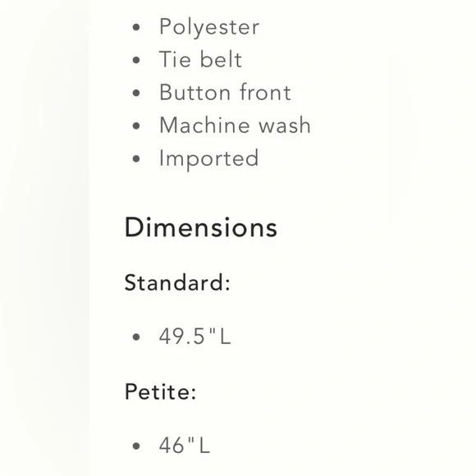Click the word belt in Tie belt

coord(221,59)
